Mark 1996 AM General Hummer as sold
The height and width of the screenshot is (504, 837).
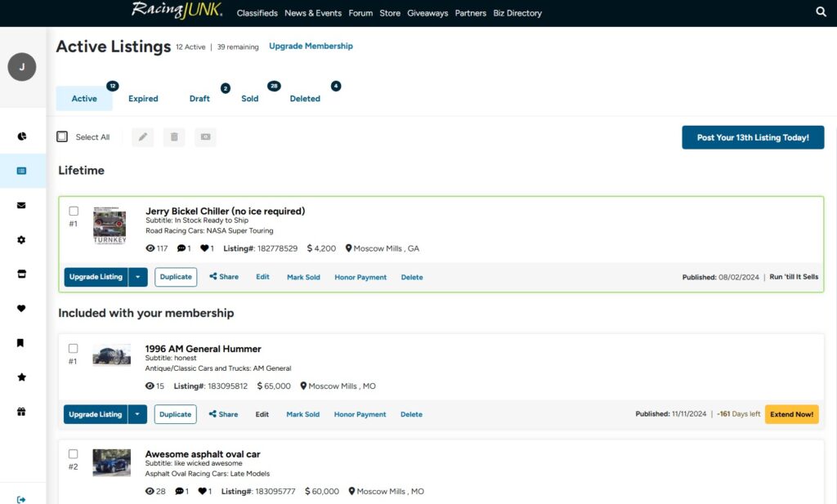[302, 414]
